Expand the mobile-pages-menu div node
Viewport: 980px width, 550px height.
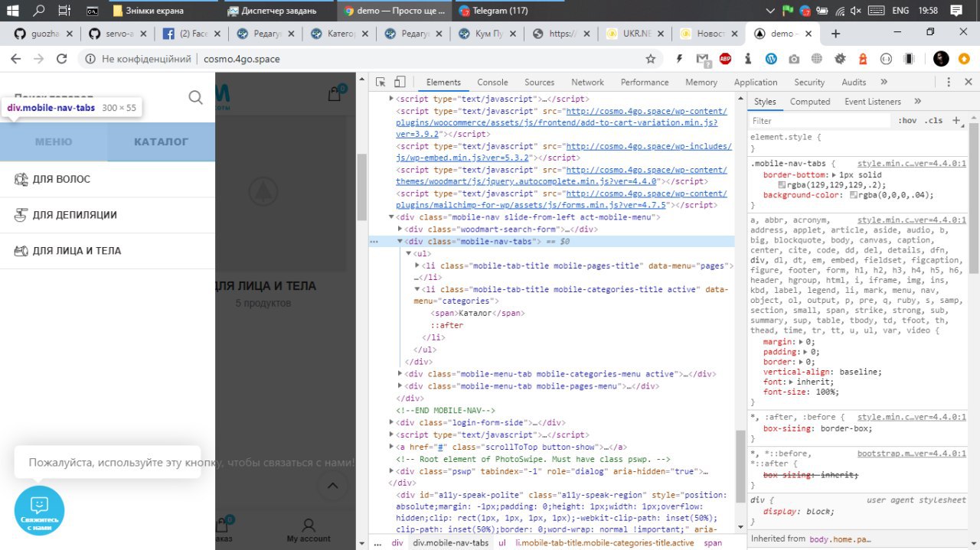[400, 386]
